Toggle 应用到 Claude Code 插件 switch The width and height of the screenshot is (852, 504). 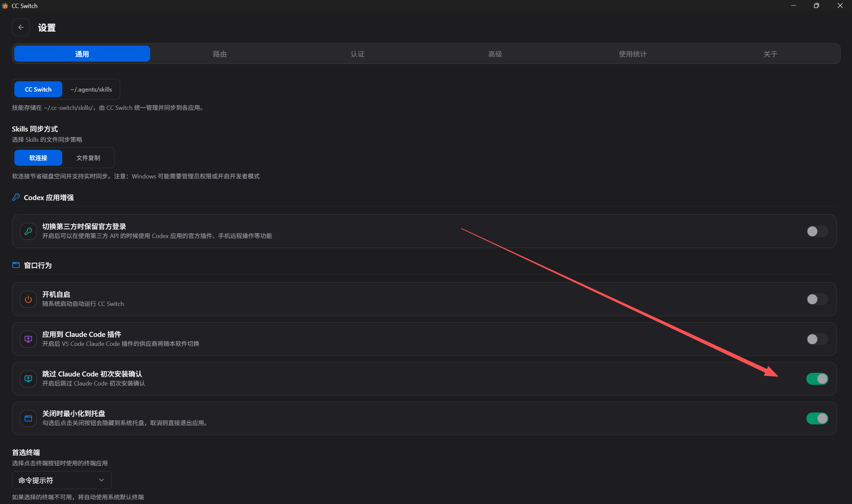tap(817, 339)
